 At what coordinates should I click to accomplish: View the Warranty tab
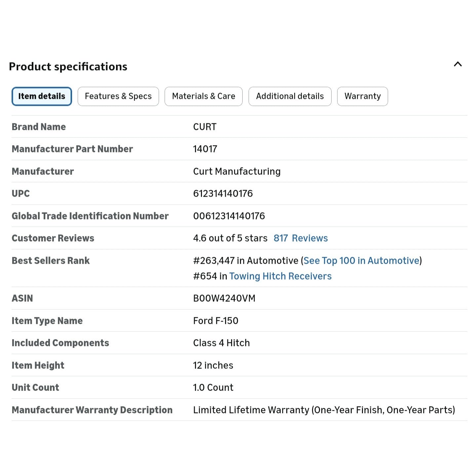coord(362,96)
